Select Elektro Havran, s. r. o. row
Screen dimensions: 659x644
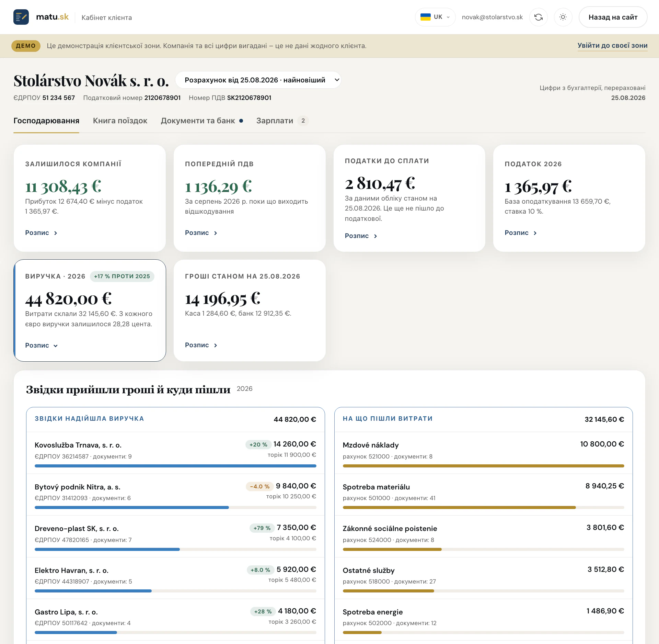pyautogui.click(x=175, y=578)
